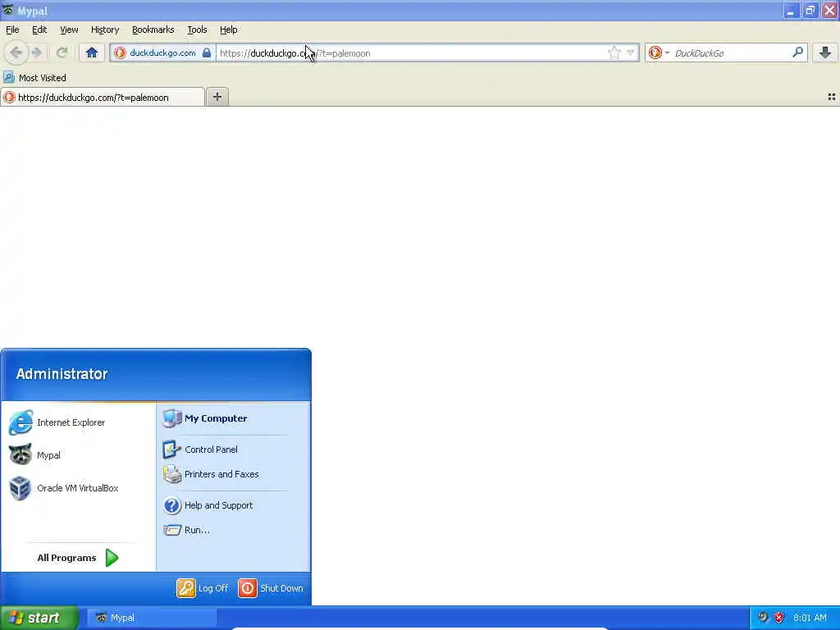
Task: Click the URL address text field
Action: (412, 53)
